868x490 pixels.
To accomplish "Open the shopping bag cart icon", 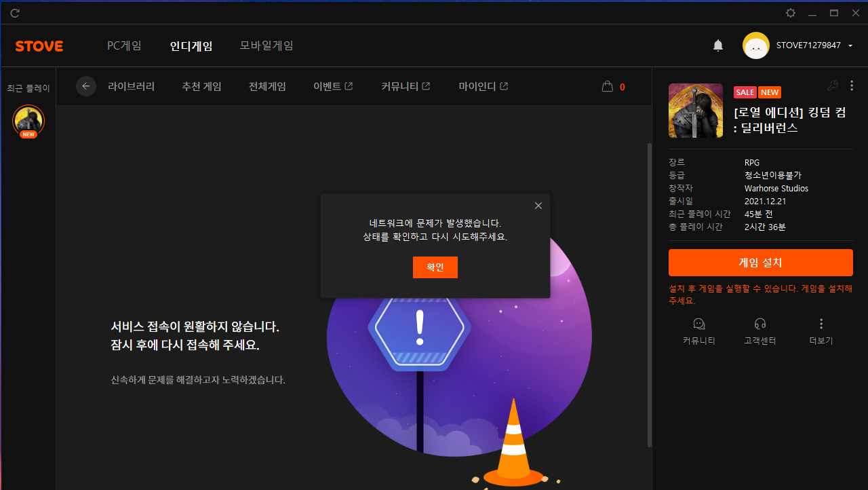I will point(608,86).
